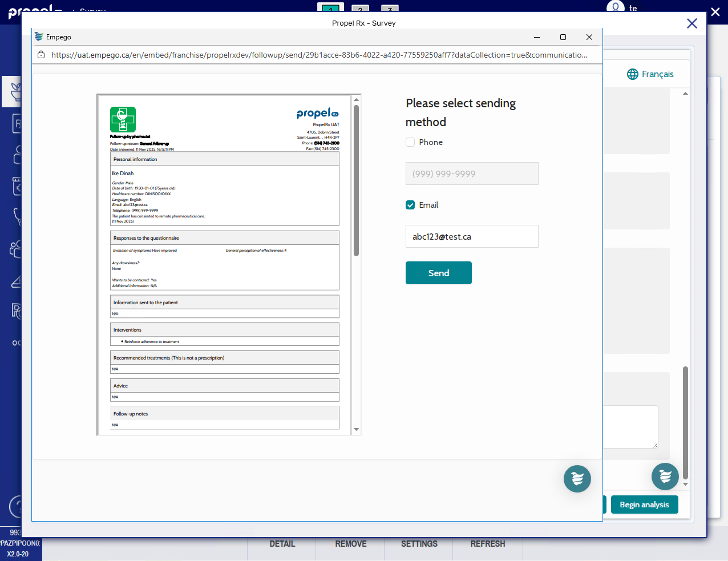Open the Empego chat bubble inside the send window
Image resolution: width=728 pixels, height=561 pixels.
(x=577, y=479)
